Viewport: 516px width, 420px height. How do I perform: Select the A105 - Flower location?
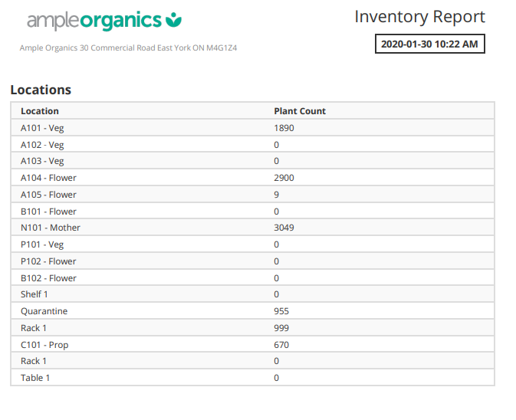click(48, 195)
